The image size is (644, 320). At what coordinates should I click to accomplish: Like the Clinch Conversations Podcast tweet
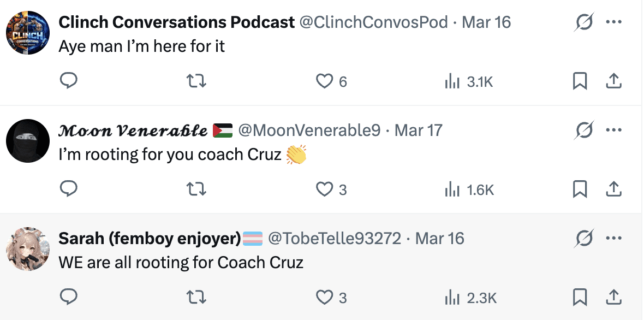[325, 81]
